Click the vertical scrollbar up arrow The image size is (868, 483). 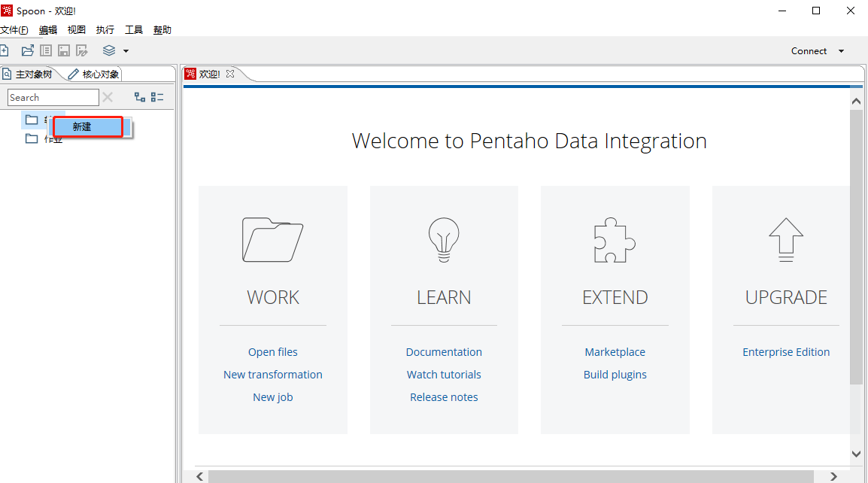(857, 102)
